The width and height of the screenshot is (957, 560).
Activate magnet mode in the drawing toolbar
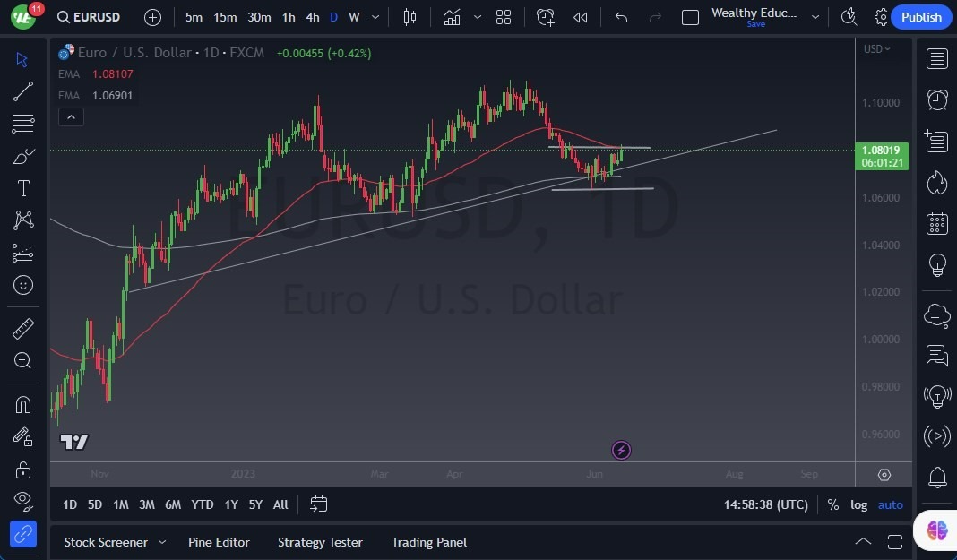(x=23, y=404)
